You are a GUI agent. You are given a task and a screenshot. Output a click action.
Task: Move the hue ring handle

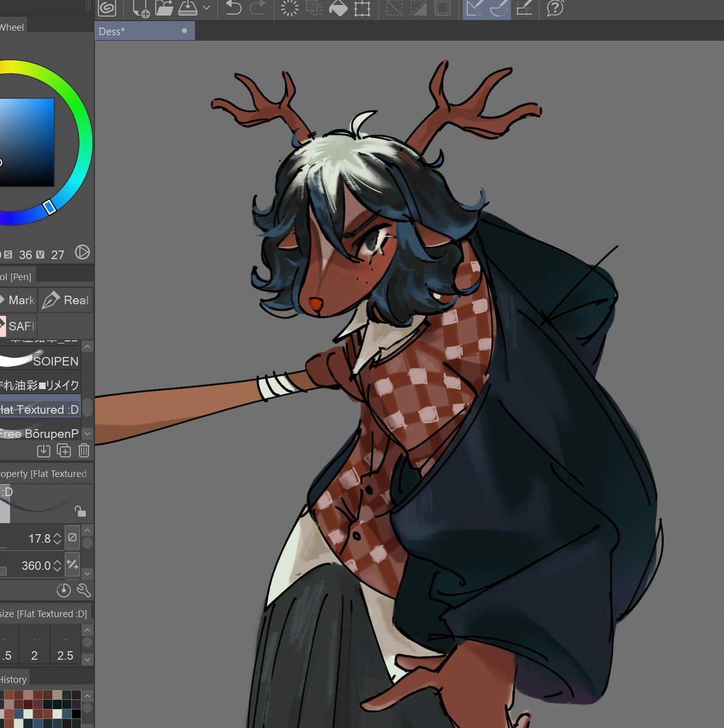click(50, 207)
